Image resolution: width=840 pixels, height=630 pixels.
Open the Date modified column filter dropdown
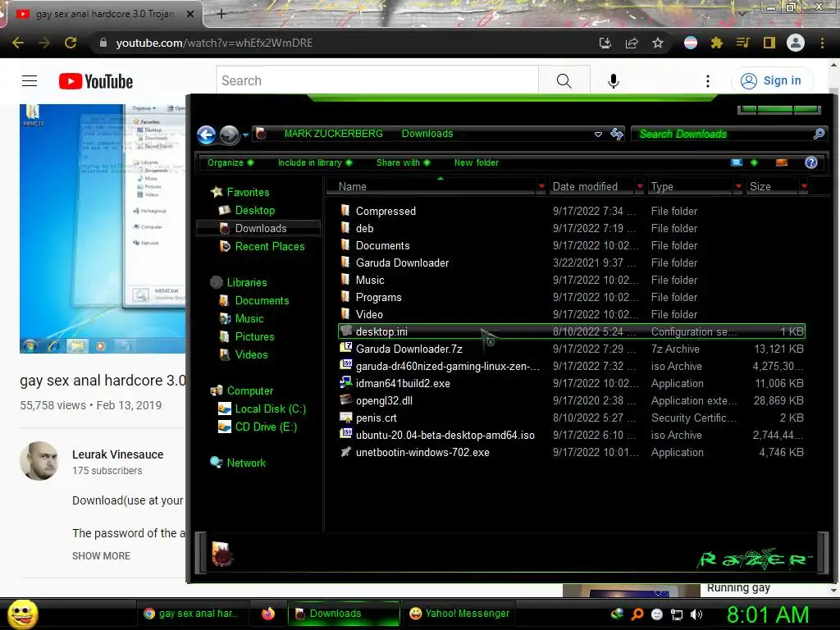click(640, 186)
